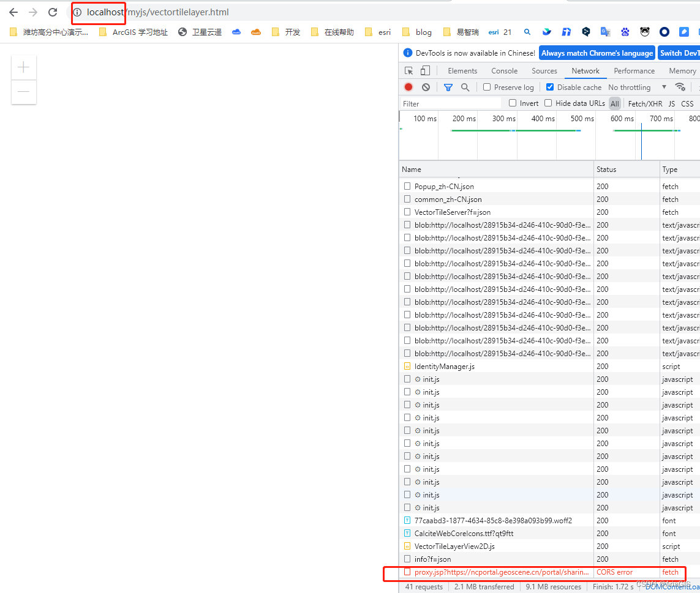Screen dimensions: 700x593
Task: Open the blue cloud bookmark icon
Action: tap(236, 32)
